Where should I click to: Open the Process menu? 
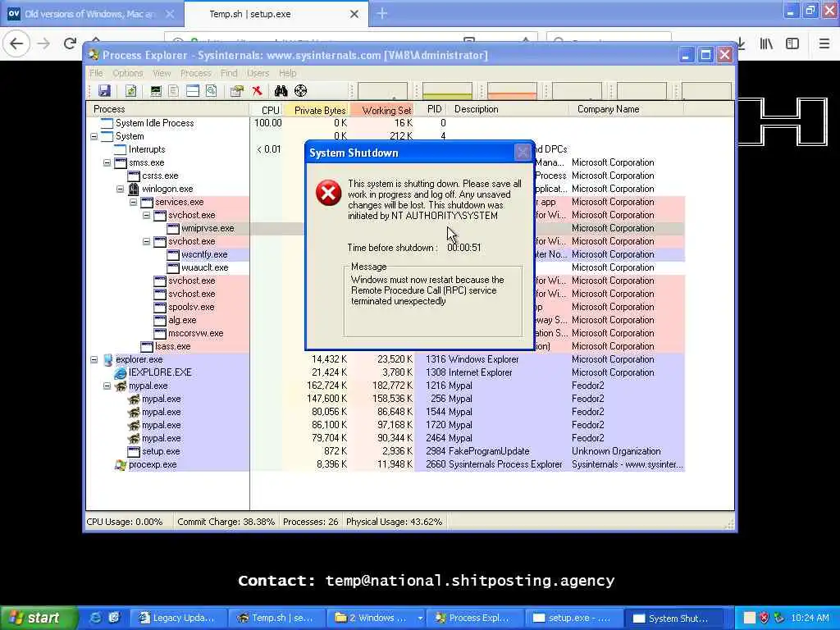[195, 73]
